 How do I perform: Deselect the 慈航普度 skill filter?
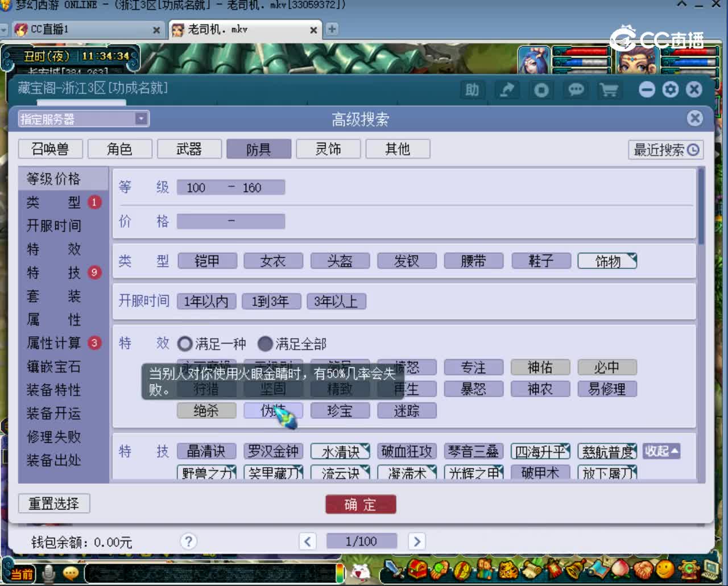607,451
